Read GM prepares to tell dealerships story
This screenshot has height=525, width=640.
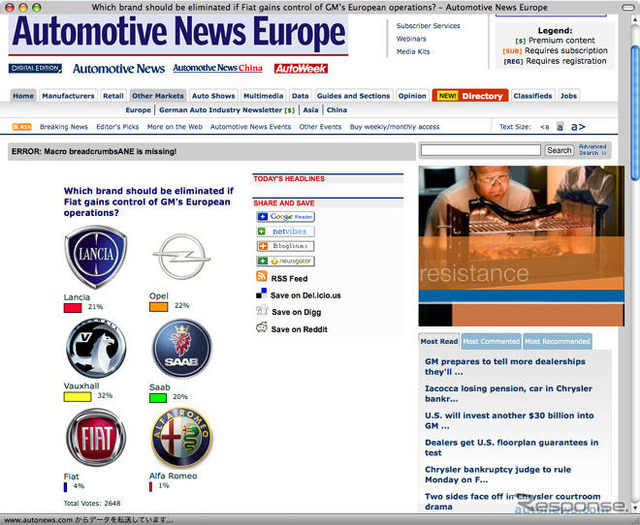point(505,367)
